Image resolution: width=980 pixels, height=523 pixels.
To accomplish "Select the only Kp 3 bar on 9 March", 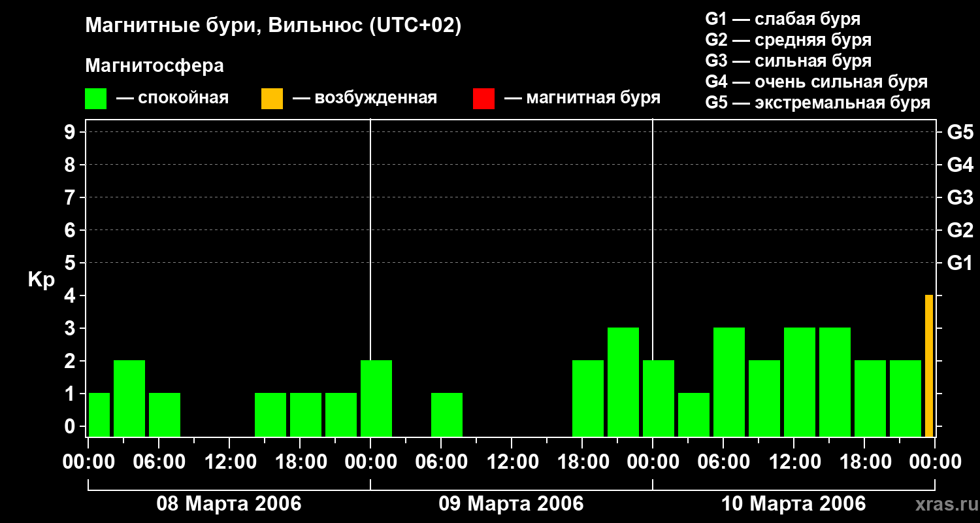I will [x=623, y=382].
